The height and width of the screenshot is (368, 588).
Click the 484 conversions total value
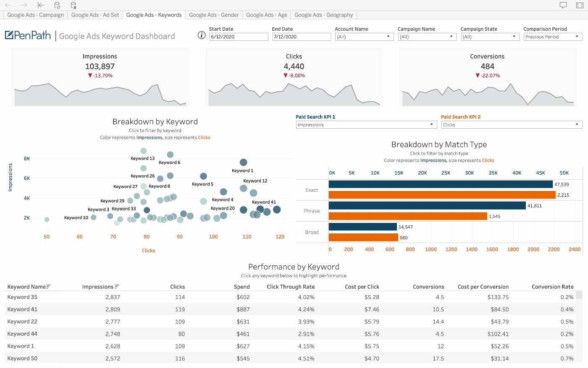pyautogui.click(x=488, y=66)
